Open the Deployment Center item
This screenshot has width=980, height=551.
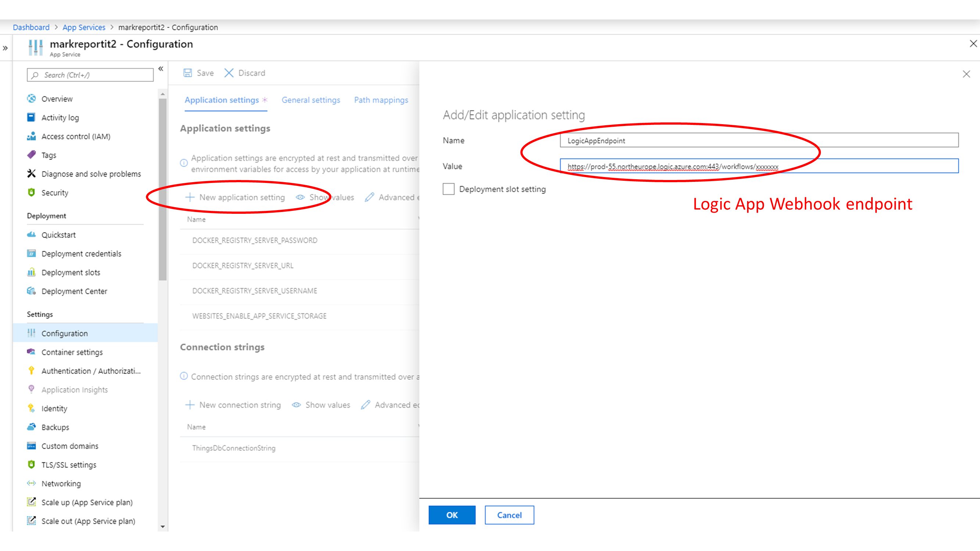tap(74, 291)
